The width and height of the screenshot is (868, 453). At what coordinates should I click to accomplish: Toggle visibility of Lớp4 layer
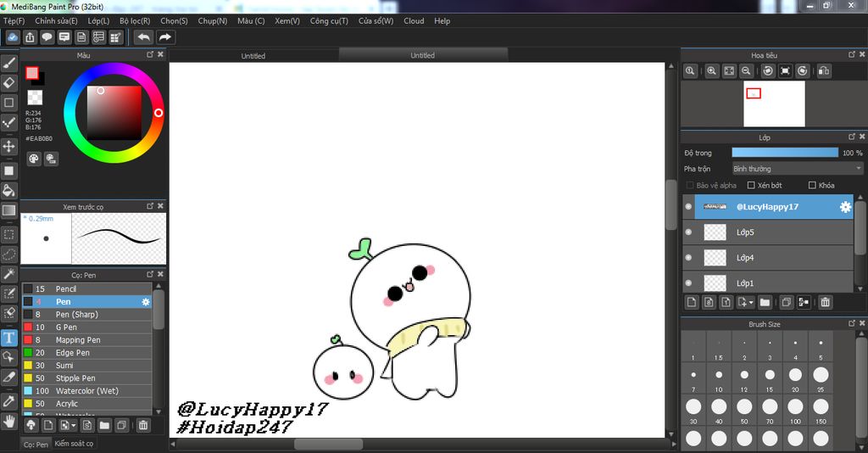tap(688, 258)
